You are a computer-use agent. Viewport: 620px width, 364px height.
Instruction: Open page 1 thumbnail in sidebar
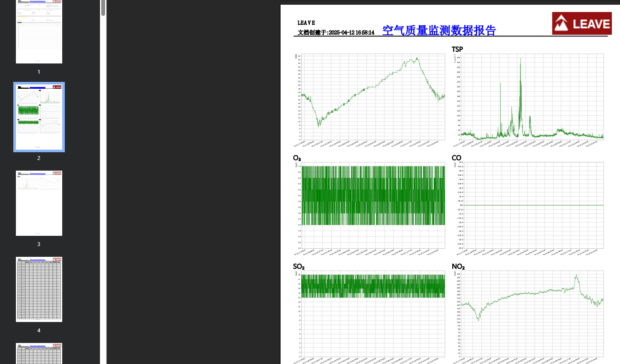(39, 31)
